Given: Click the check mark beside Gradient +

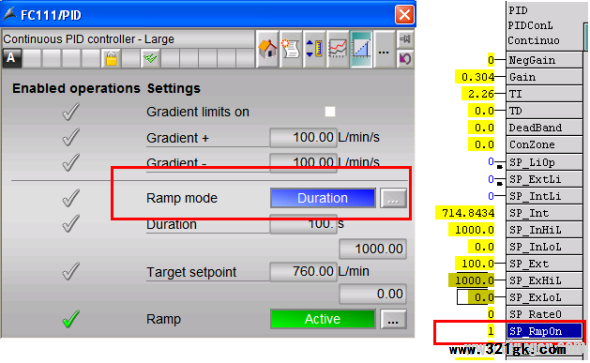Looking at the screenshot, I should [71, 137].
